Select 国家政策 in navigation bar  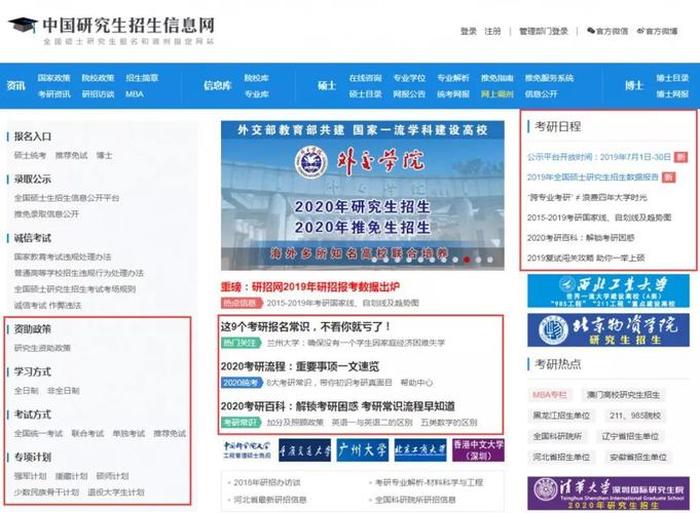54,78
